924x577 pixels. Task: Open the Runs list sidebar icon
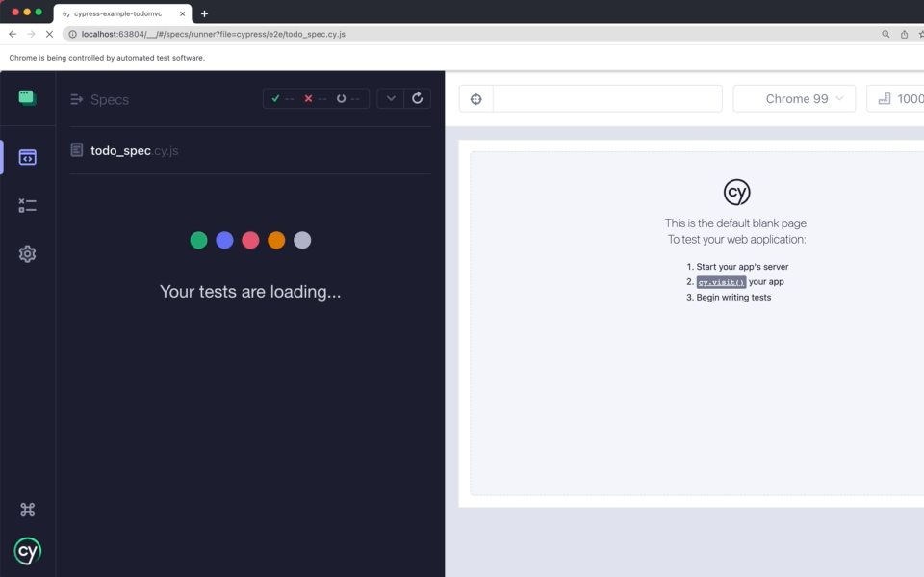click(27, 206)
